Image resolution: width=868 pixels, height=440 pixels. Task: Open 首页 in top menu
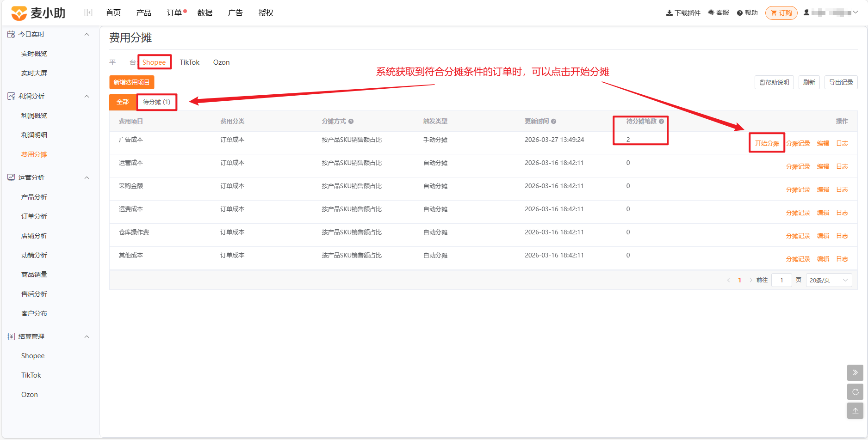[113, 13]
